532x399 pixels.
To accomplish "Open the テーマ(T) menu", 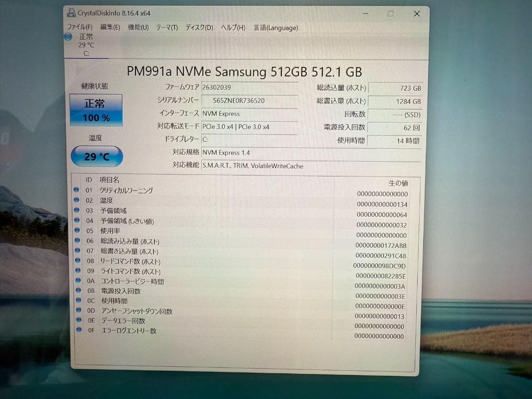I will tap(167, 28).
